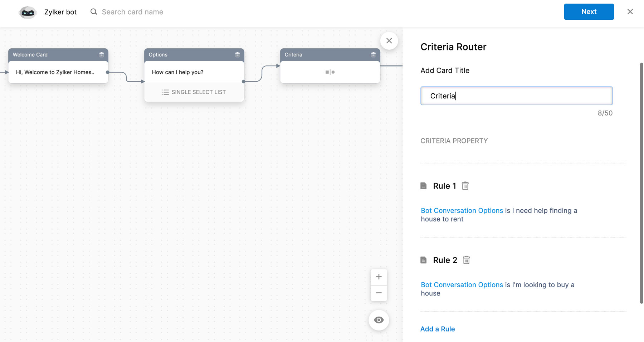The width and height of the screenshot is (644, 342).
Task: Focus the Add Card Title field
Action: [x=516, y=96]
